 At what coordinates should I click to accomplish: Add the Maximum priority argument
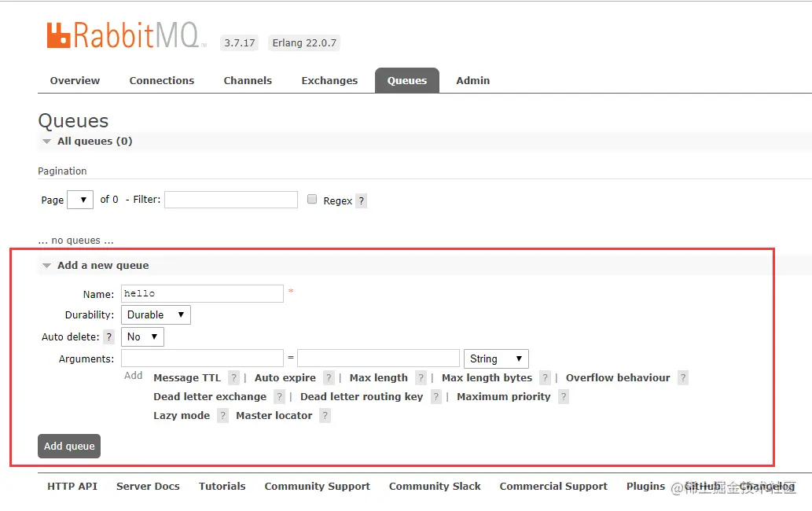coord(503,397)
